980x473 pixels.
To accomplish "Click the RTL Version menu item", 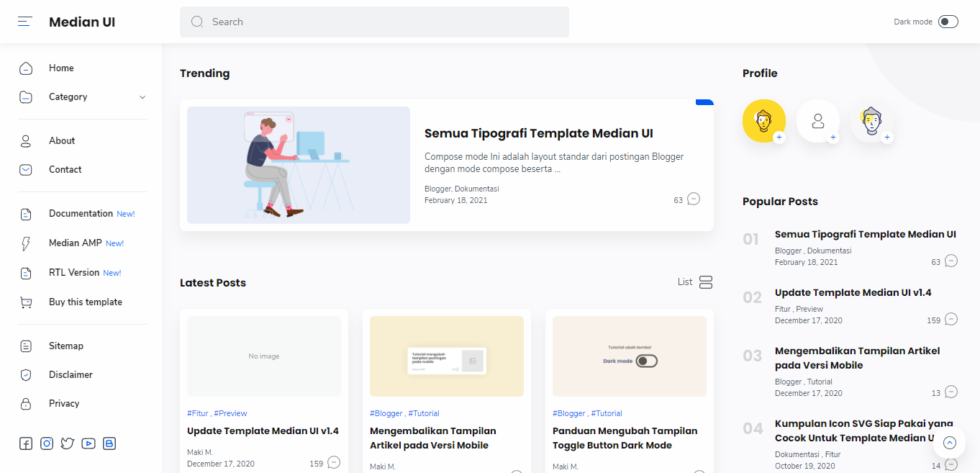I will click(74, 273).
